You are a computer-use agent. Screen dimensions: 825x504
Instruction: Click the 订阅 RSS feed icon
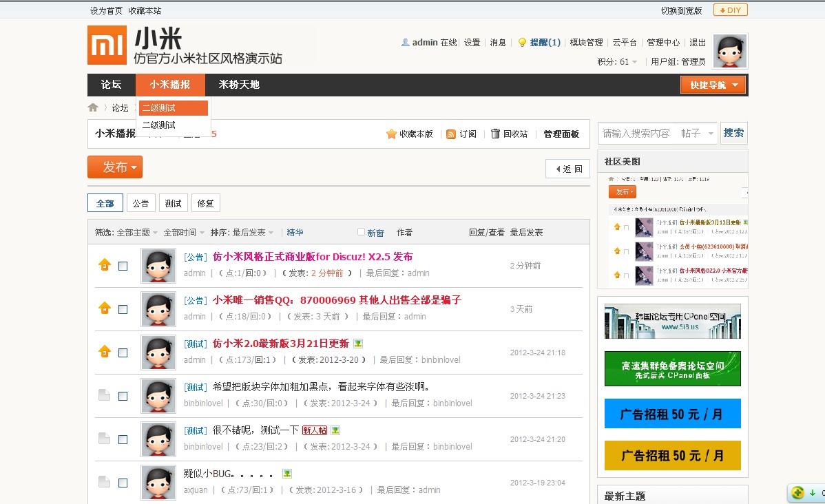point(451,134)
